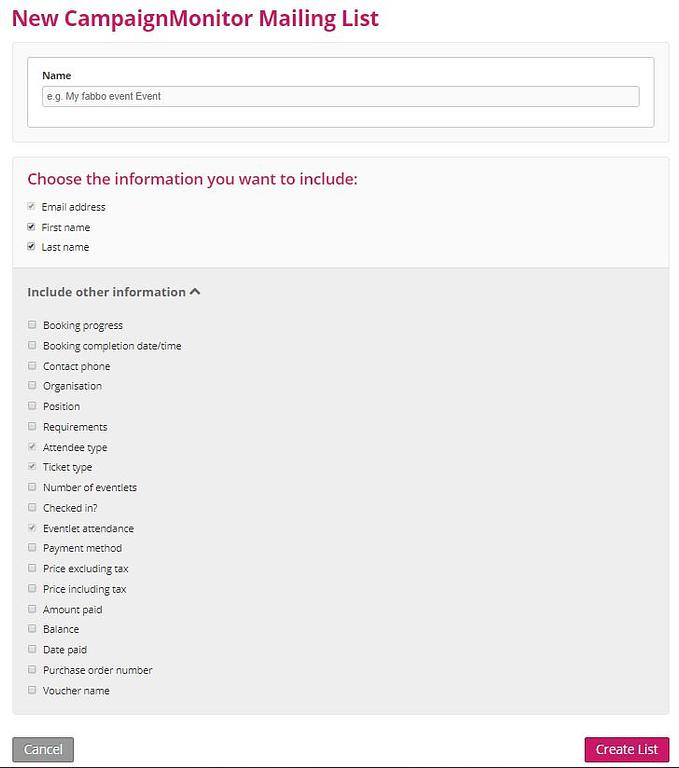Check the Purchase order number box
The height and width of the screenshot is (768, 679).
(32, 670)
